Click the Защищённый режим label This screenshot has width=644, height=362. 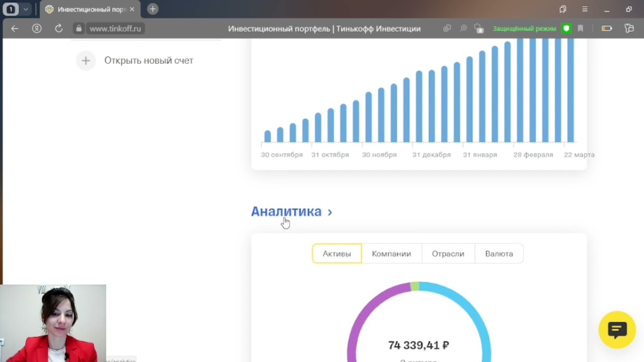524,29
